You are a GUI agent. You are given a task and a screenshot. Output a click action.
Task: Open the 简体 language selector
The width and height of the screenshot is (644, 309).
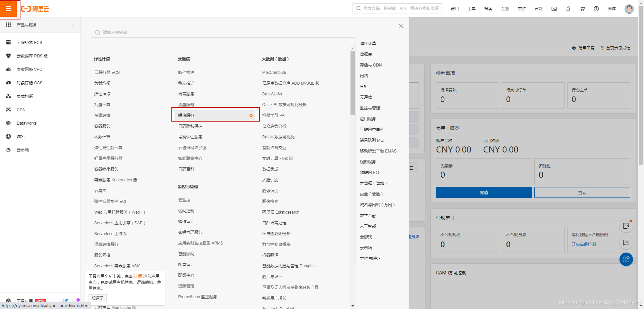point(611,8)
